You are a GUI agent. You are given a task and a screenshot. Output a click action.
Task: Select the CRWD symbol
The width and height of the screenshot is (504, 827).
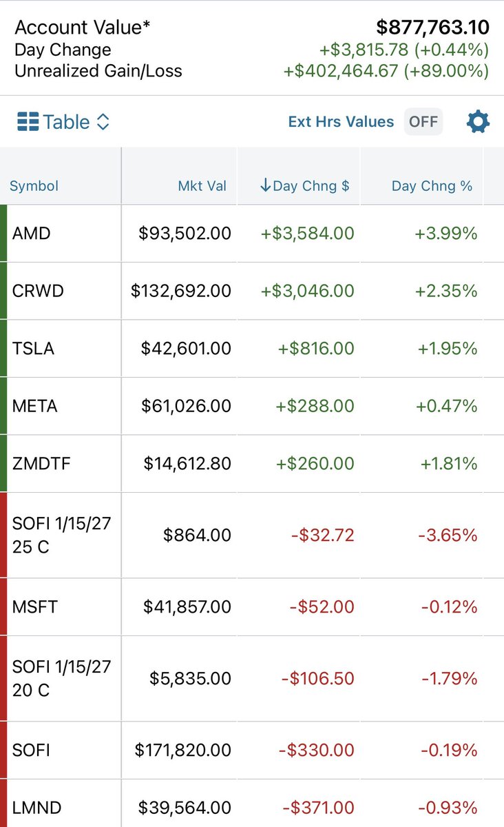38,291
